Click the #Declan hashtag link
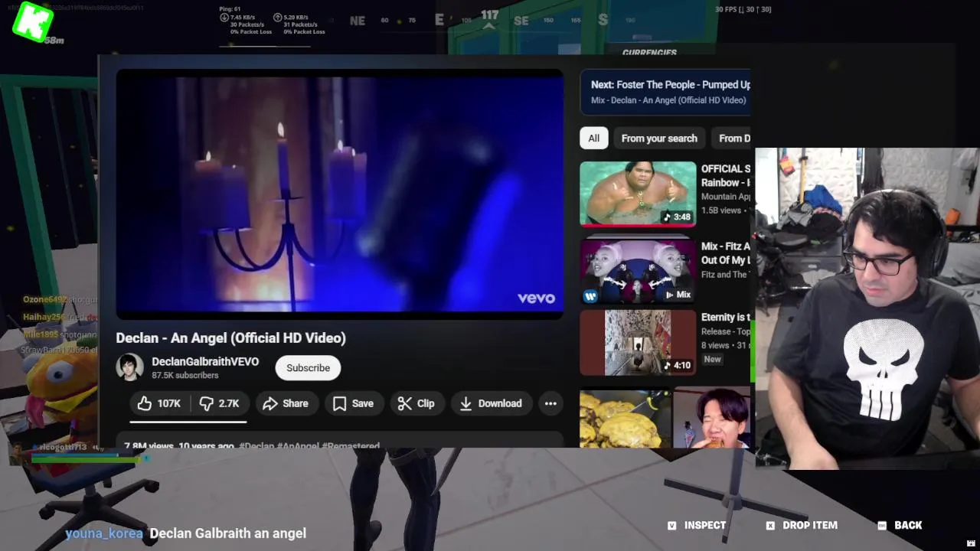The height and width of the screenshot is (551, 980). [x=256, y=445]
